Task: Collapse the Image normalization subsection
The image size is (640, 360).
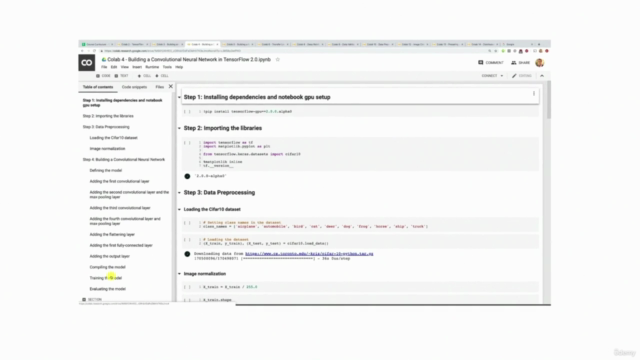Action: click(179, 274)
